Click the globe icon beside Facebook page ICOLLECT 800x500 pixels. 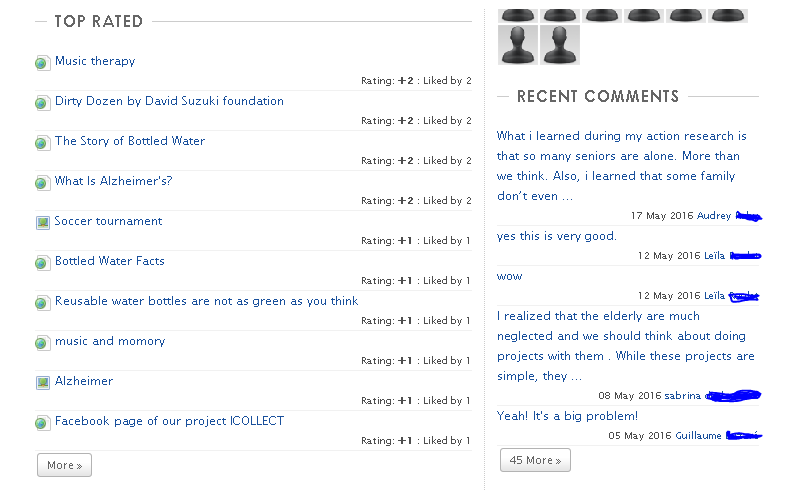(x=43, y=423)
